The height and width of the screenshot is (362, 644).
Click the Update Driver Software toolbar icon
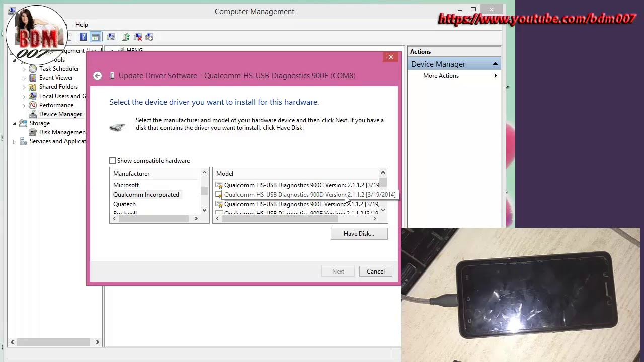point(126,37)
